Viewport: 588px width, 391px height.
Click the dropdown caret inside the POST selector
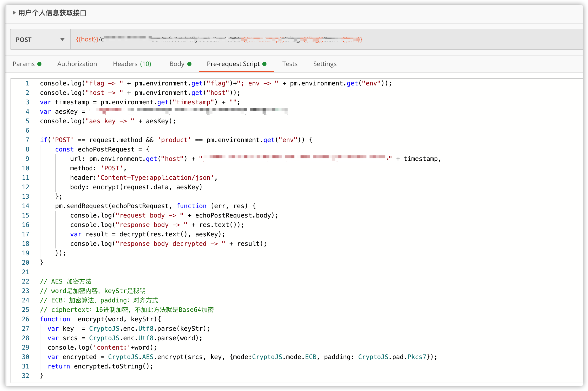coord(62,39)
